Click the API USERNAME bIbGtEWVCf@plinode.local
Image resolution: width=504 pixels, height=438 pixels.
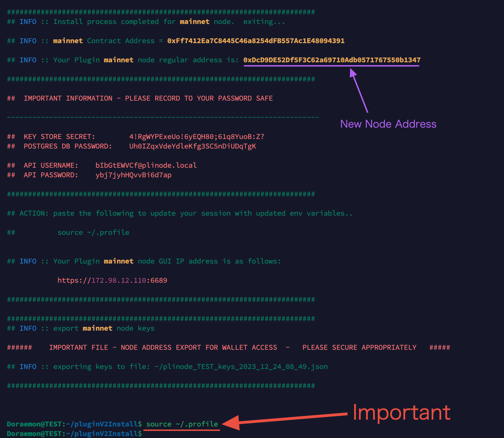pyautogui.click(x=146, y=165)
